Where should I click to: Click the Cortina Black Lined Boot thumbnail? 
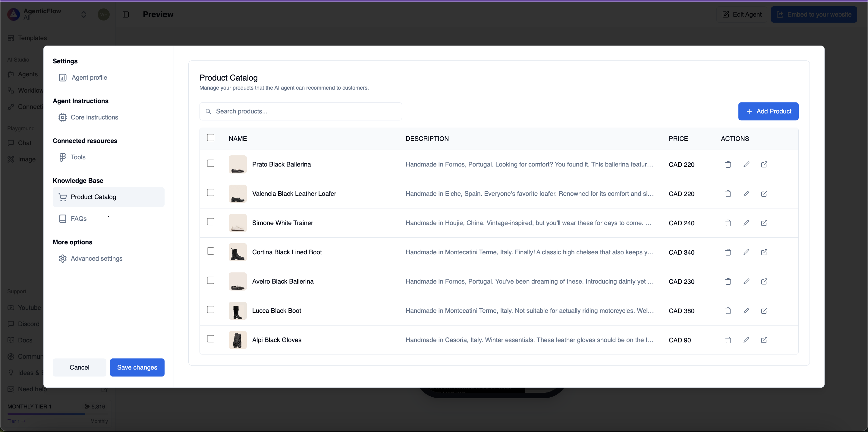(237, 252)
